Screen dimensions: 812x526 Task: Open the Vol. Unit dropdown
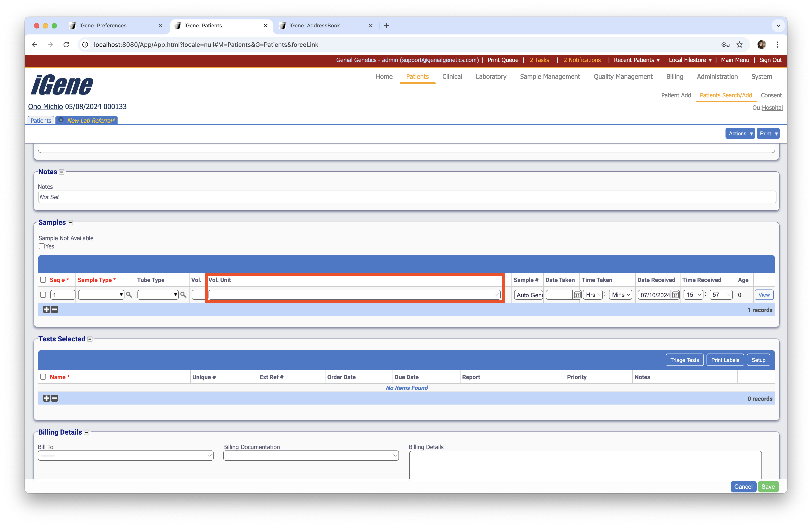[354, 295]
